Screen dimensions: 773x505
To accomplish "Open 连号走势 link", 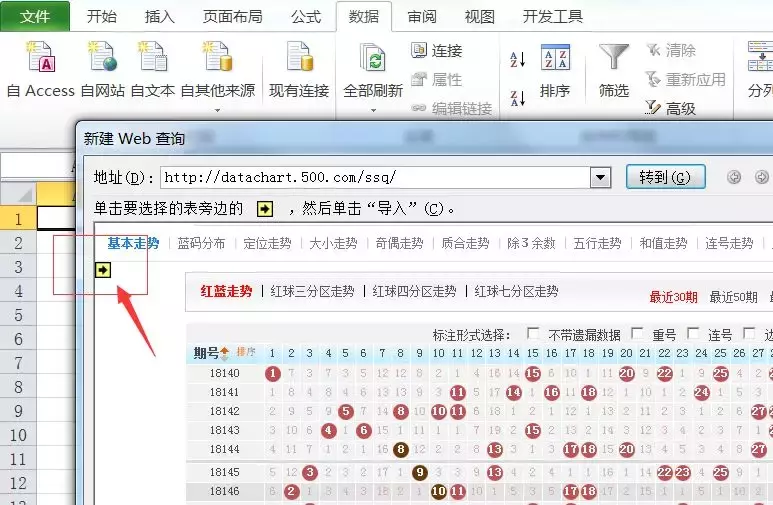I will pos(730,243).
